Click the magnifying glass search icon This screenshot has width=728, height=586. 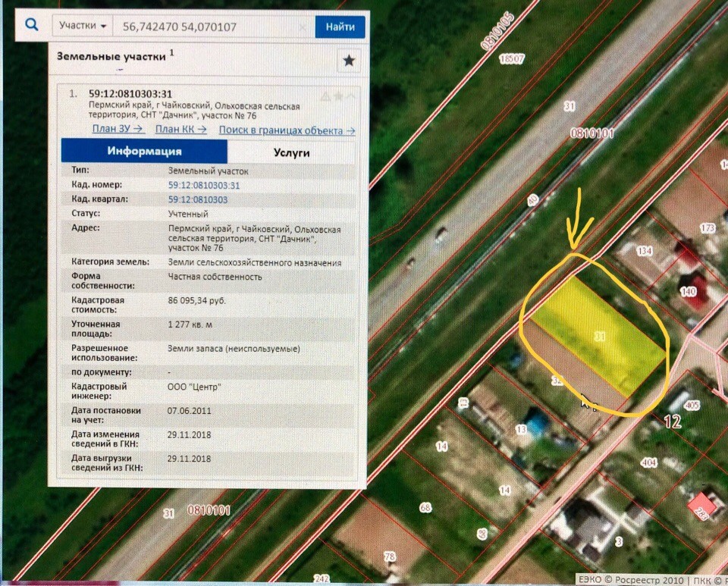tap(32, 26)
